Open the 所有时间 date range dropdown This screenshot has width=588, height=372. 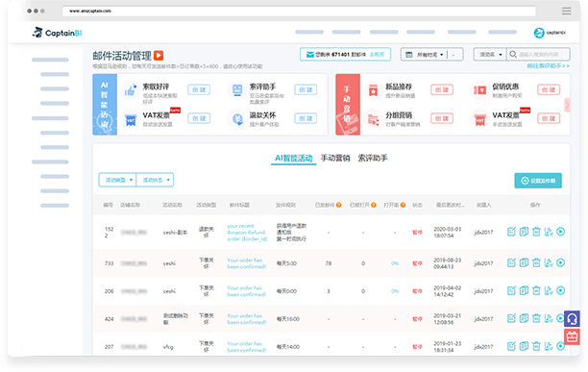[425, 55]
